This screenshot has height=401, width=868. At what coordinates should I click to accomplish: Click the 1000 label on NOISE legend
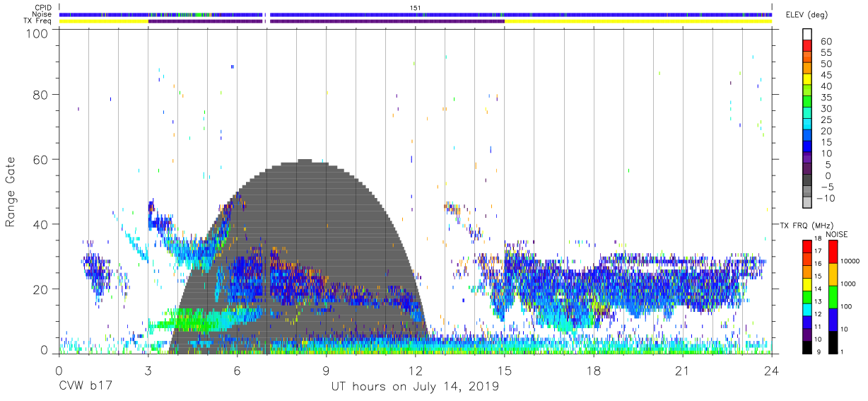[x=847, y=284]
